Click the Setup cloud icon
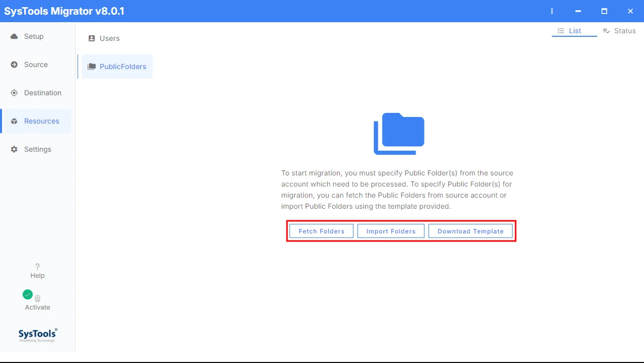 [14, 36]
